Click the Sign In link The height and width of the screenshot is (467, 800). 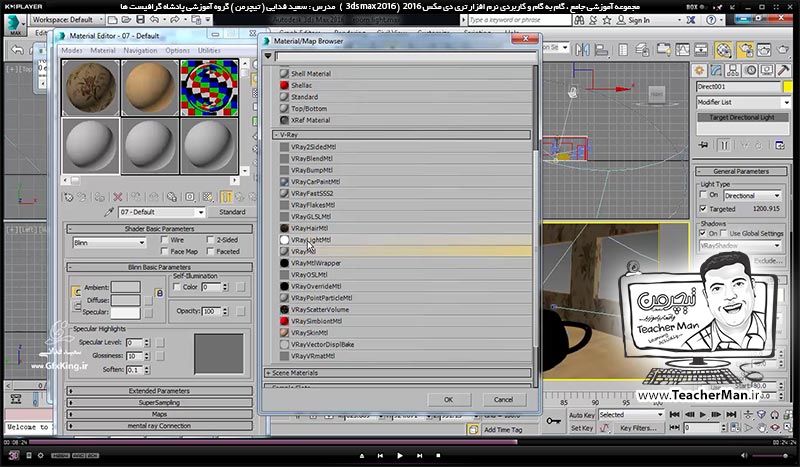tap(639, 20)
